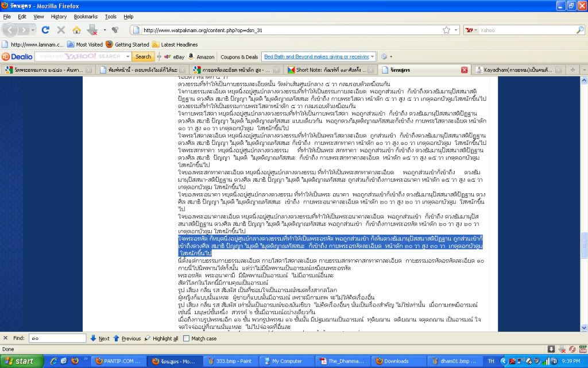Screen dimensions: 588x368
Task: Toggle Highlight all matches
Action: click(161, 338)
